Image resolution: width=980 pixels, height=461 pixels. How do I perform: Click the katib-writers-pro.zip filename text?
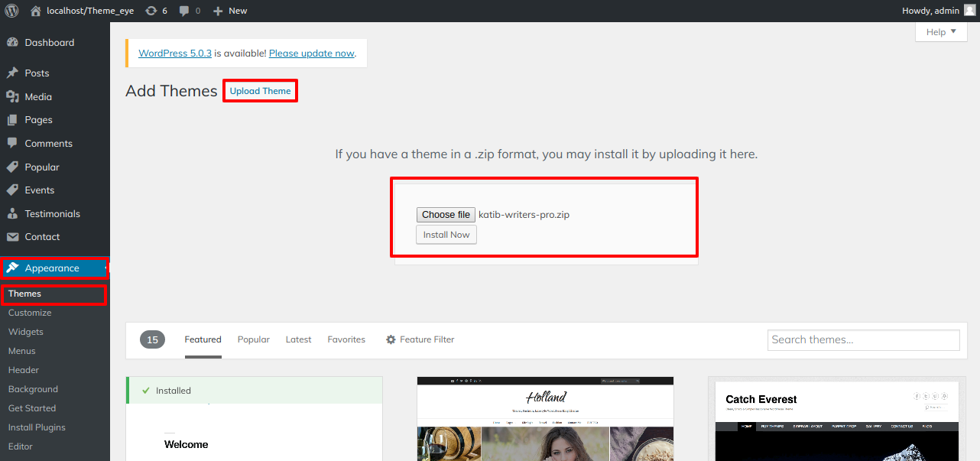coord(524,215)
